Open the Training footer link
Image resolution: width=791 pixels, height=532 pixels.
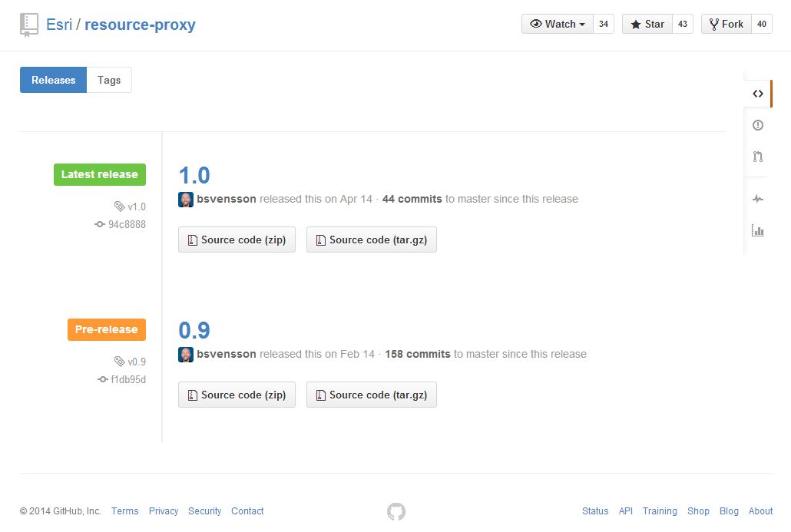(x=660, y=511)
